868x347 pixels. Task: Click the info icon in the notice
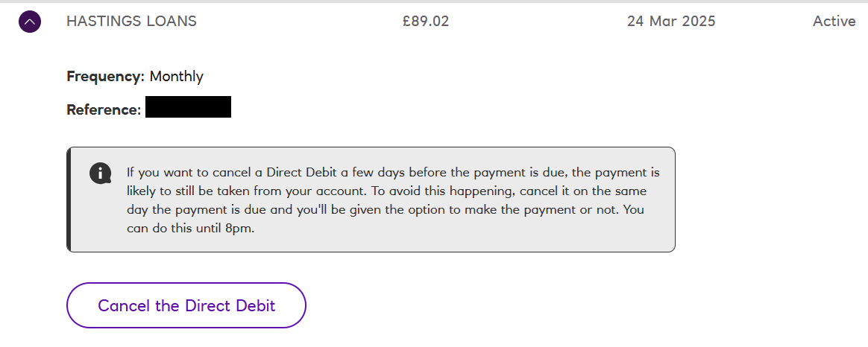100,173
